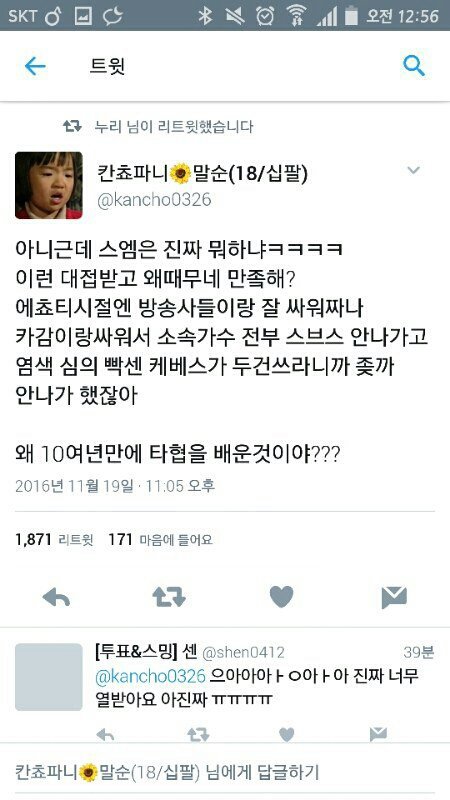The width and height of the screenshot is (450, 800).
Task: Message icon under shen0412's reply
Action: click(x=378, y=734)
